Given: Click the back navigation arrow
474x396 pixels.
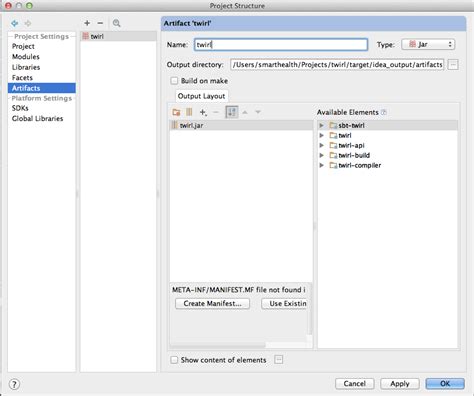Looking at the screenshot, I should 15,23.
